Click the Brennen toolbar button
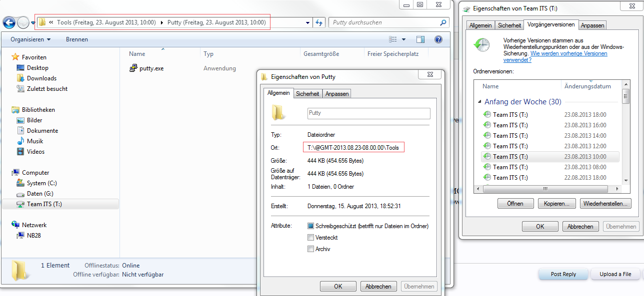Viewport: 644px width, 296px height. (x=77, y=39)
